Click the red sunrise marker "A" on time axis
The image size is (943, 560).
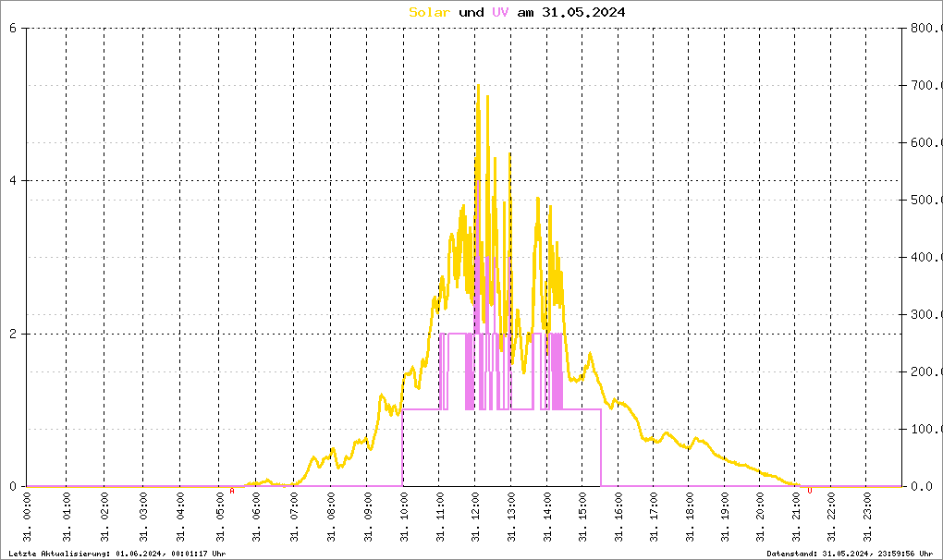coord(231,492)
